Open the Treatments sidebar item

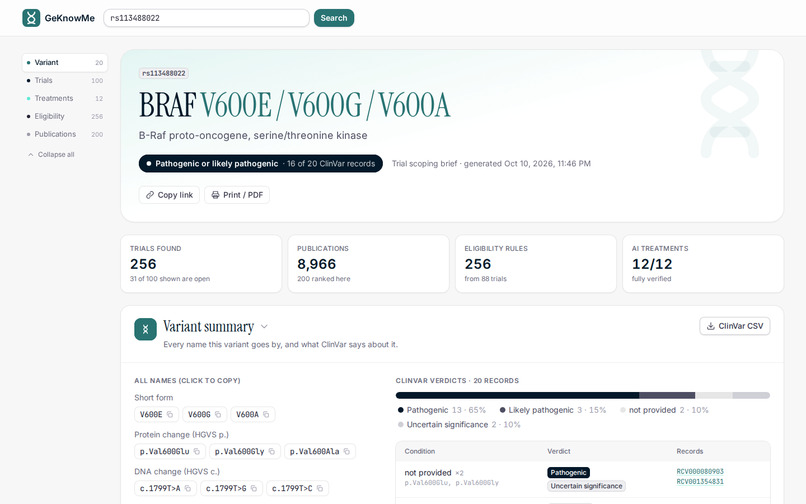coord(65,98)
